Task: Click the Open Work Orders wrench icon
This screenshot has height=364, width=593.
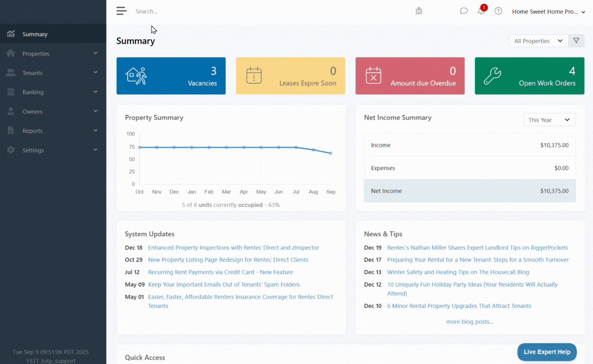Action: pyautogui.click(x=492, y=76)
